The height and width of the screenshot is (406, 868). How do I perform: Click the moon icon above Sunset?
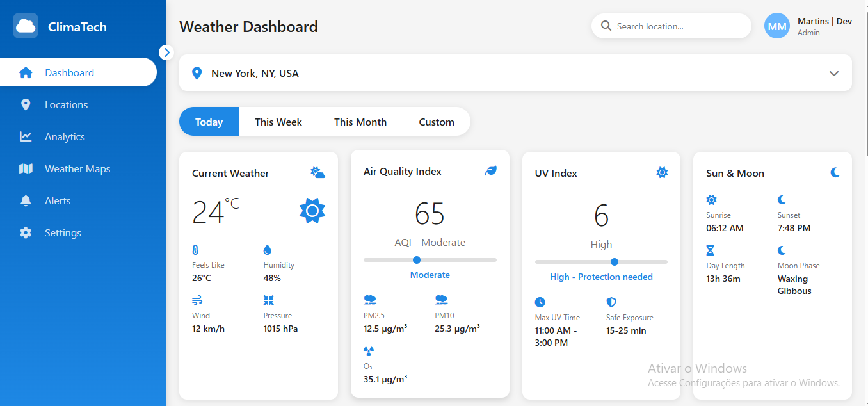coord(782,200)
